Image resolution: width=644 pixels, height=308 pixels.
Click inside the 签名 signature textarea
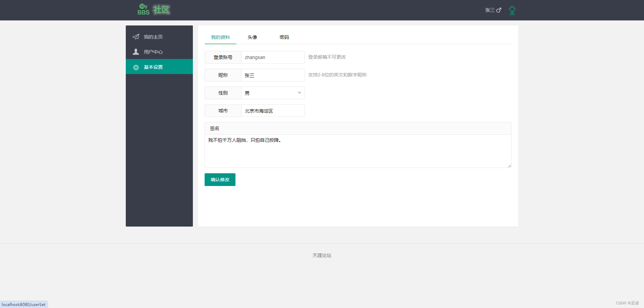pos(358,151)
